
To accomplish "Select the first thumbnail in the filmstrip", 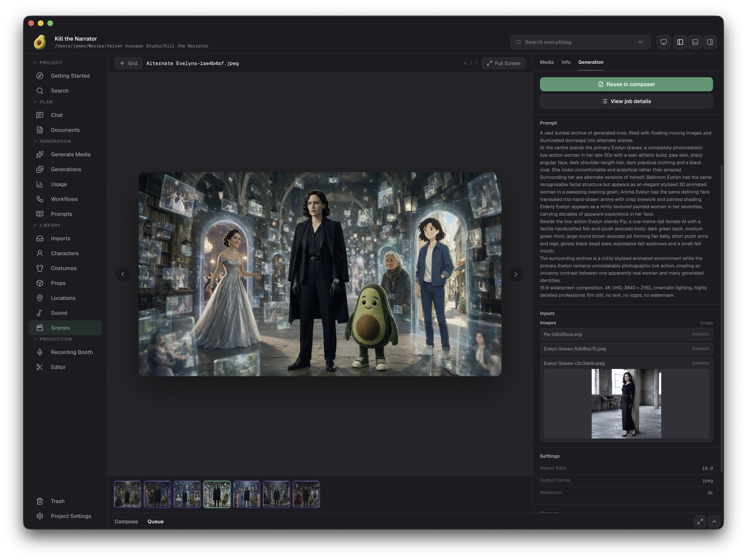I will coord(127,494).
